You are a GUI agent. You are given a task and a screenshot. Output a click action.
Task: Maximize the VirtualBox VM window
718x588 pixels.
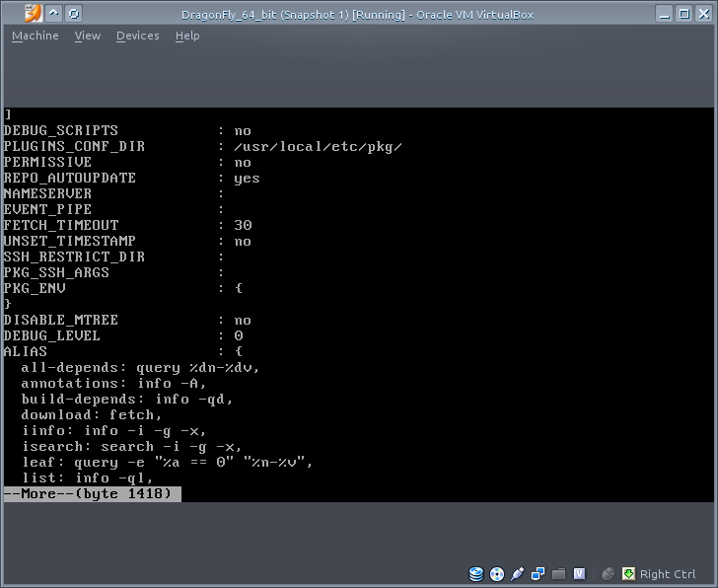(682, 14)
